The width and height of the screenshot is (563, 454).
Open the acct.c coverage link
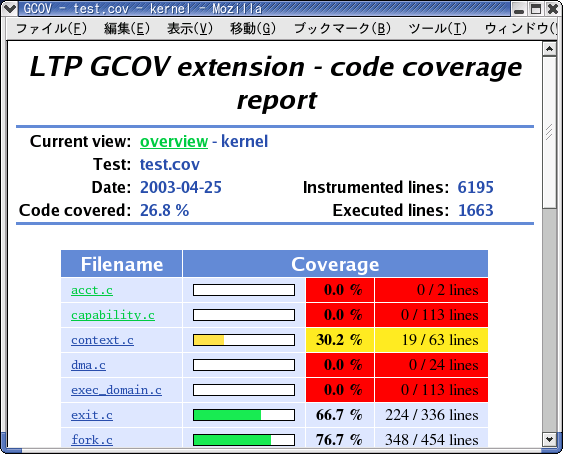pyautogui.click(x=92, y=290)
